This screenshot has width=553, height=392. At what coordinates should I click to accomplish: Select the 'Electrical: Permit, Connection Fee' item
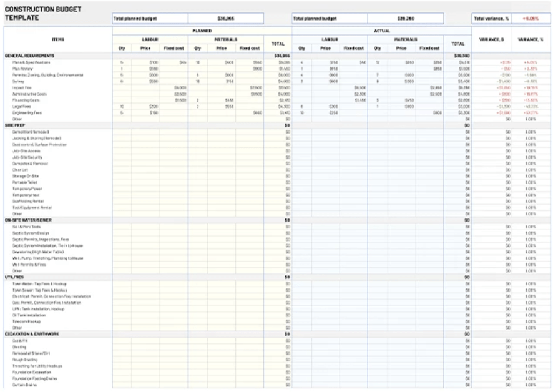[51, 296]
